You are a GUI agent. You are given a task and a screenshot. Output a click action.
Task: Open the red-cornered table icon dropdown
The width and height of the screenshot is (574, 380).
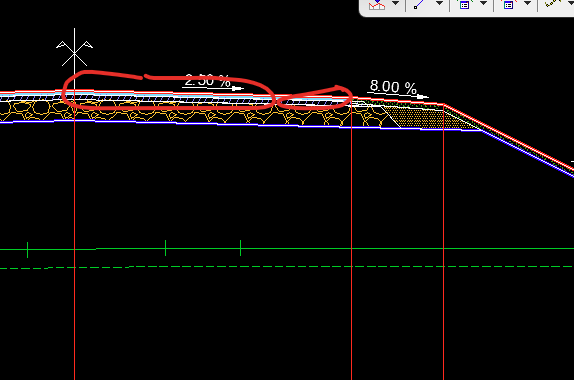click(527, 3)
